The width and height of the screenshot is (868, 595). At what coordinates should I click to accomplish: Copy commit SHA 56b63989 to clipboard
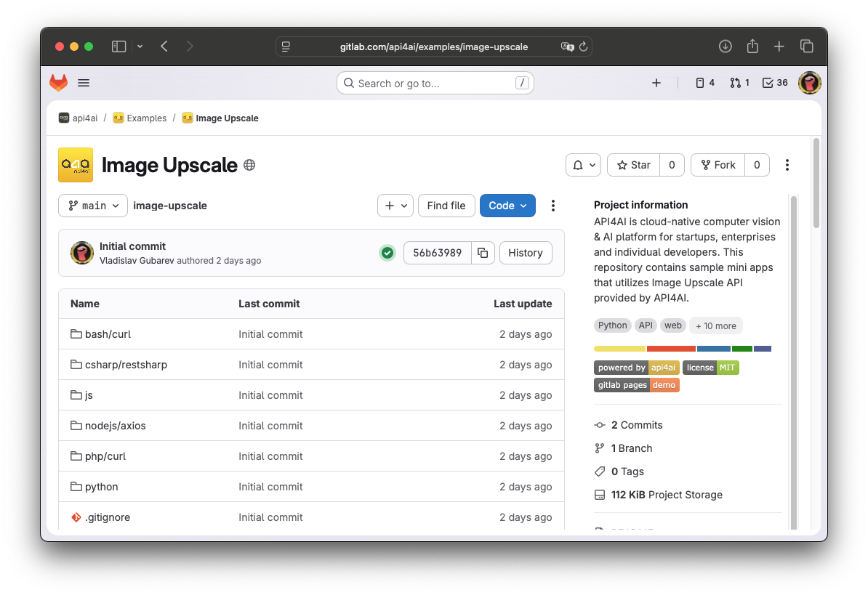(x=483, y=253)
